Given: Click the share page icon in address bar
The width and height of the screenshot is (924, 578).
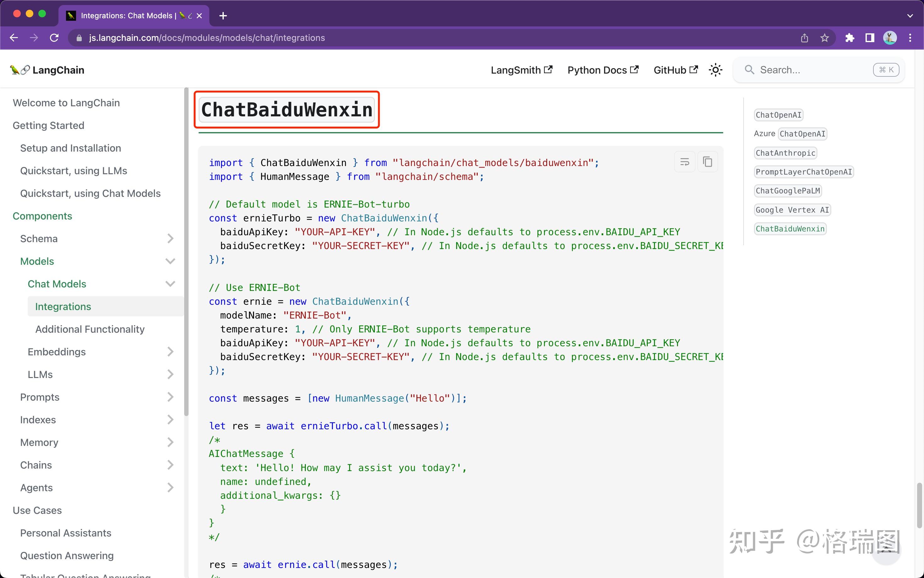Looking at the screenshot, I should point(805,38).
